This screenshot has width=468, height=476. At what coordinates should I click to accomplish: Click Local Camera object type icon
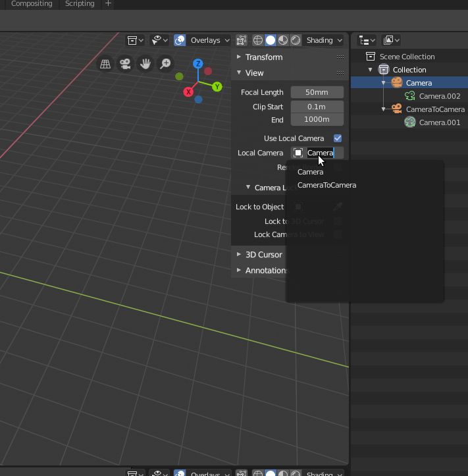(298, 153)
